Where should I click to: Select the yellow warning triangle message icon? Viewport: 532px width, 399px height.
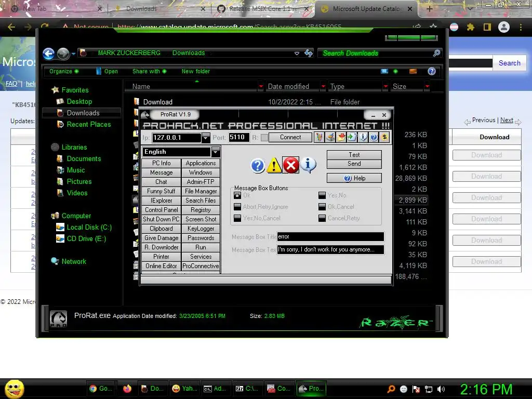[x=274, y=166]
